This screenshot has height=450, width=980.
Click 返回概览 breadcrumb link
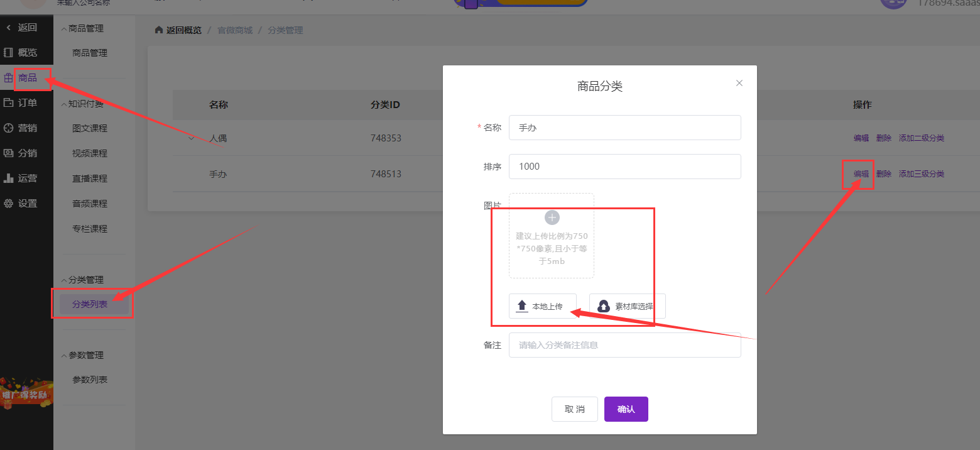[184, 30]
